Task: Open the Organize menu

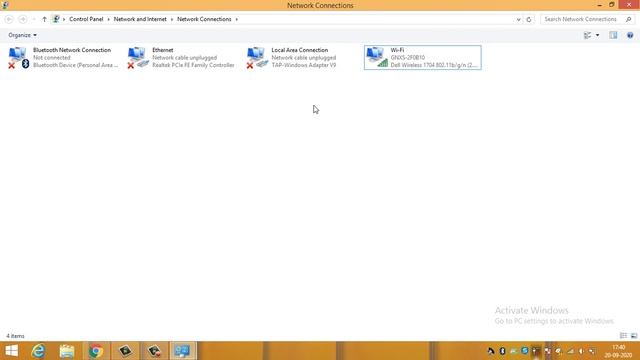Action: point(22,35)
